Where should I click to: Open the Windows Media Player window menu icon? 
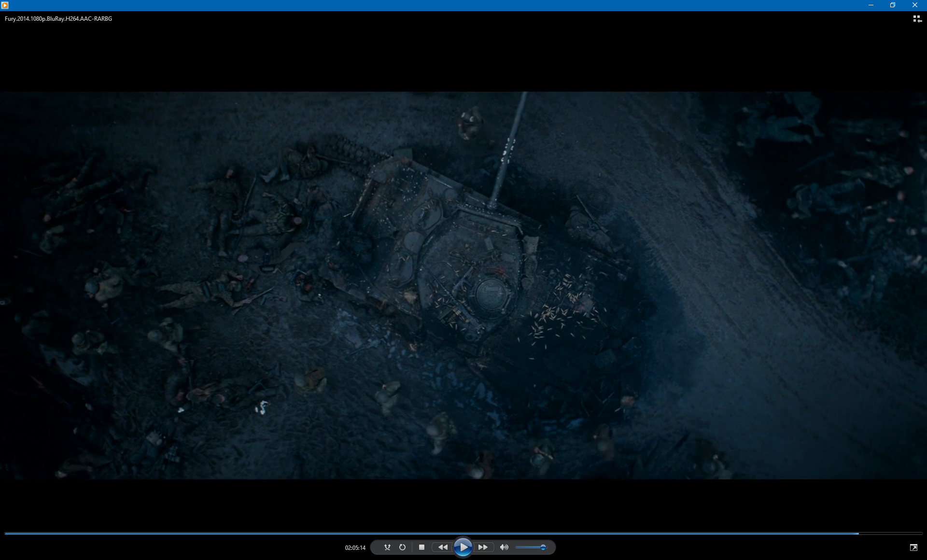(5, 5)
